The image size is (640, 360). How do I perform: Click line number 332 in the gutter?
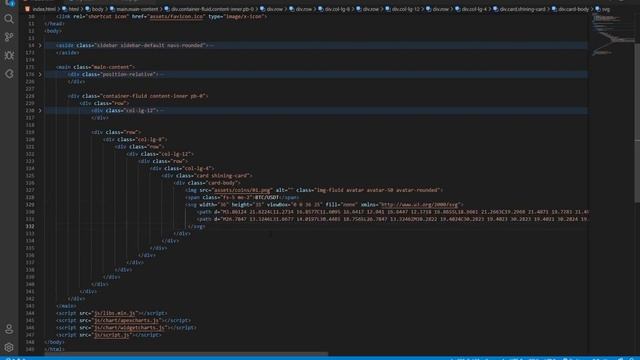point(30,227)
